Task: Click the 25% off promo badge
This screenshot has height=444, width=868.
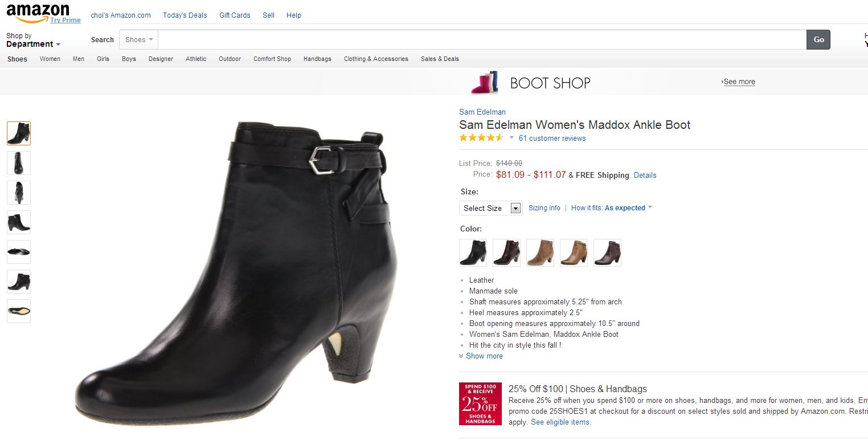Action: [480, 404]
